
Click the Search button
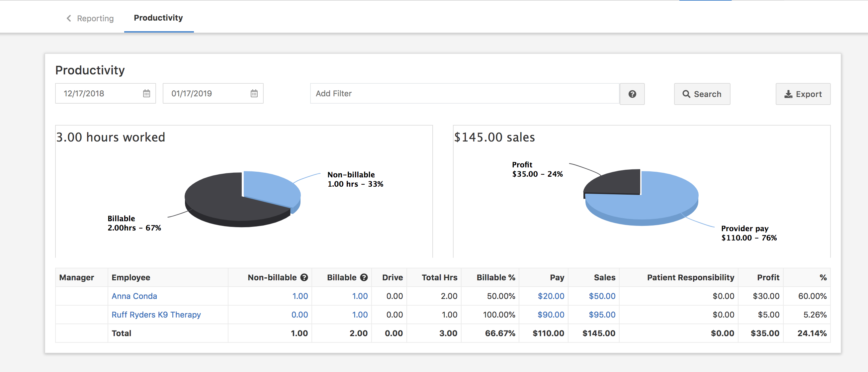pos(702,94)
